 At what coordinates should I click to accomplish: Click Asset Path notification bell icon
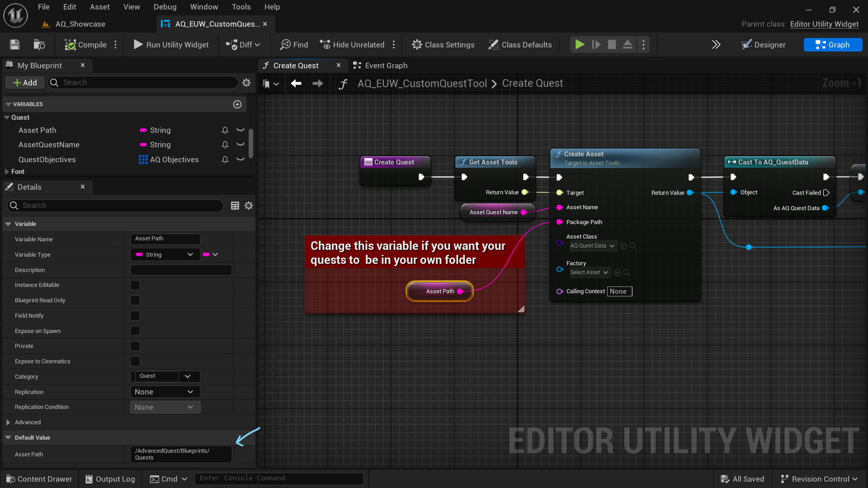[x=225, y=130]
